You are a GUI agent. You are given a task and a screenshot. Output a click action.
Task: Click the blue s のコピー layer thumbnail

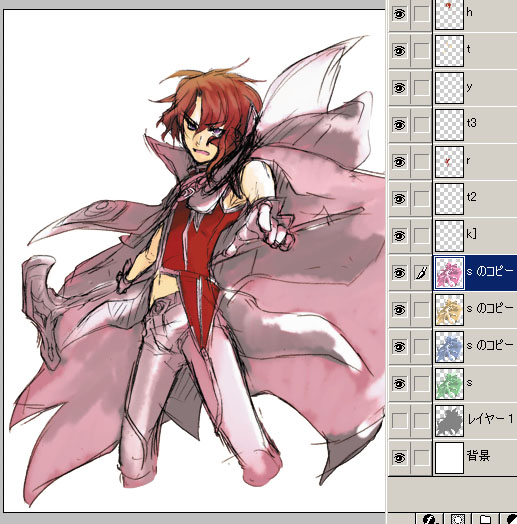click(449, 347)
